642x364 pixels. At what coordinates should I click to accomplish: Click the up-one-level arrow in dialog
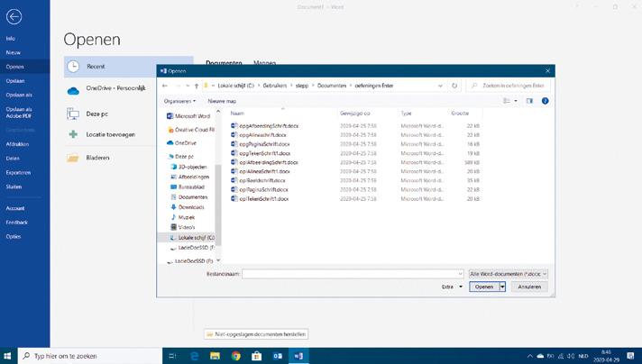197,86
